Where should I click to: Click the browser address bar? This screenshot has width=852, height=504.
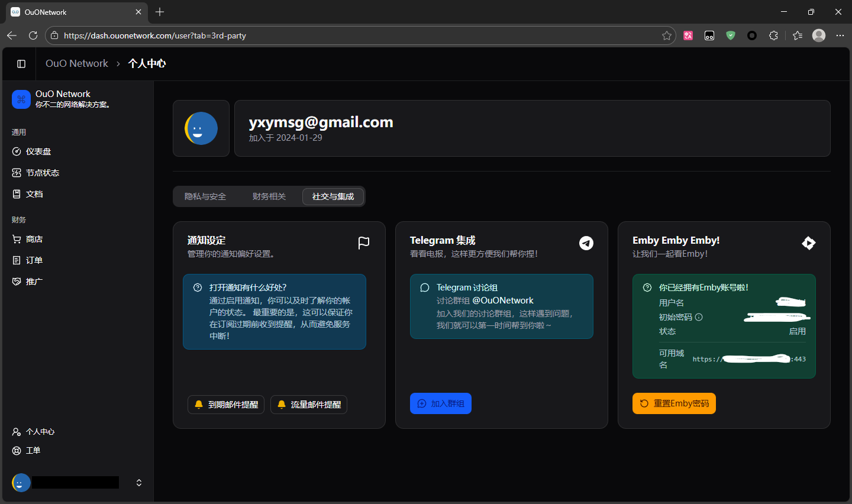[x=355, y=35]
